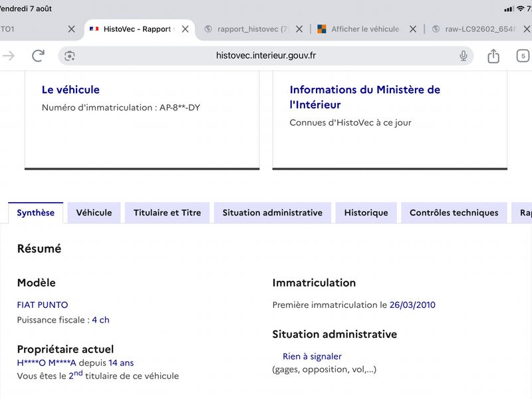Click the FIAT PUNTO model text

click(x=43, y=305)
